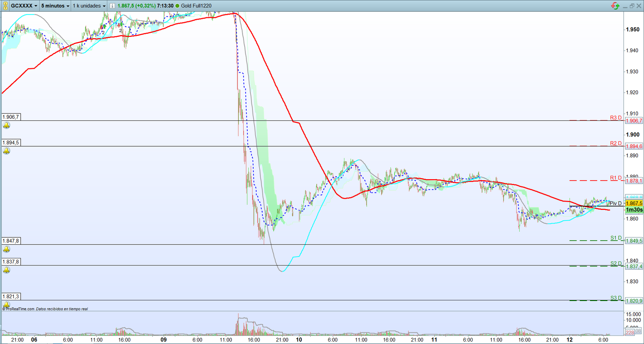Click the 06 date marker on time axis
The image size is (644, 344).
(34, 340)
